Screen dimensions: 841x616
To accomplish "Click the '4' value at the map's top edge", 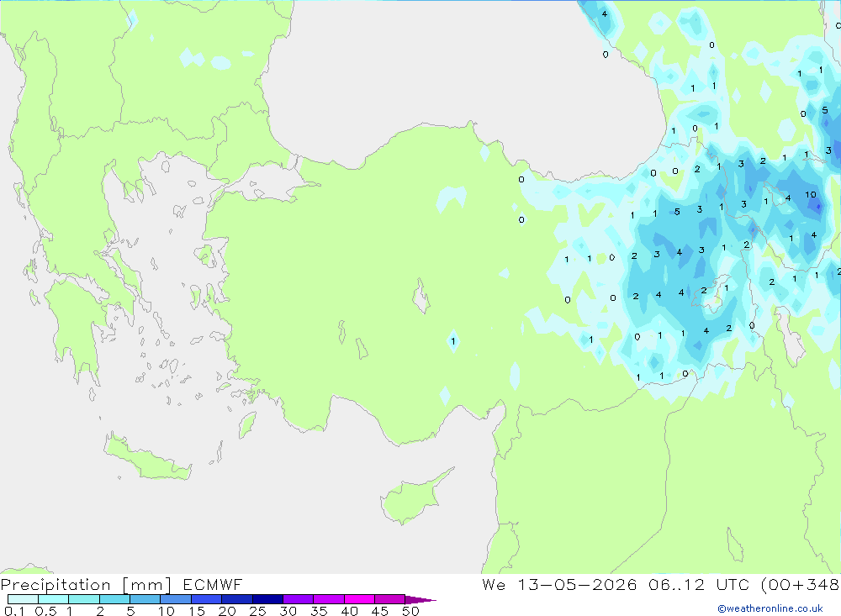I will tap(605, 14).
